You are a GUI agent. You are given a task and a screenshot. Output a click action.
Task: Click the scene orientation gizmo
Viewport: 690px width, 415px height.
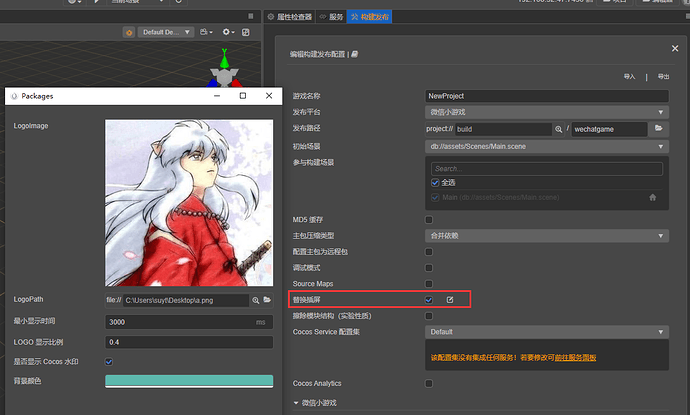(x=224, y=70)
